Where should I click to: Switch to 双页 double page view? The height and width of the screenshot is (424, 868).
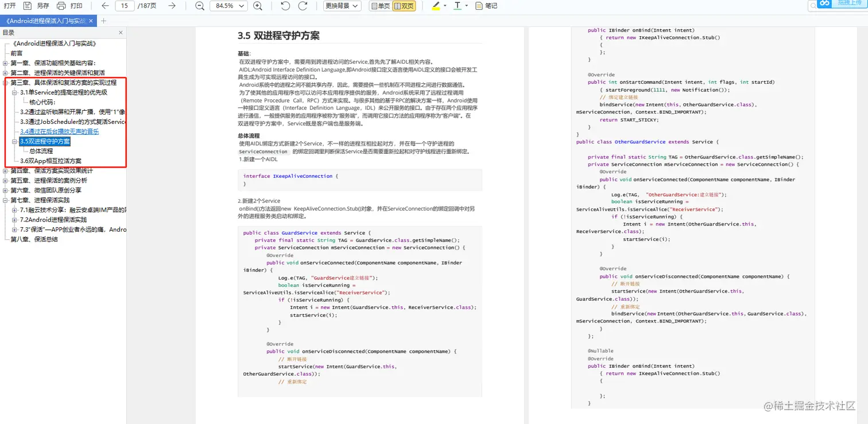[404, 6]
